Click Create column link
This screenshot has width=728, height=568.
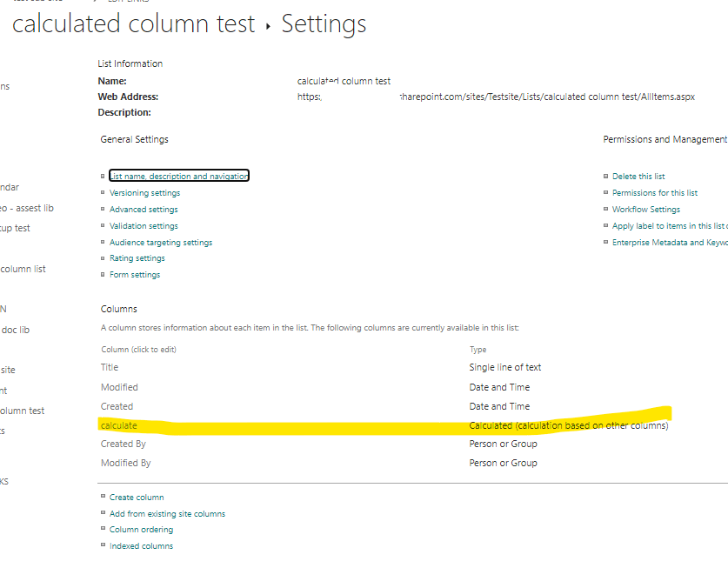point(137,498)
